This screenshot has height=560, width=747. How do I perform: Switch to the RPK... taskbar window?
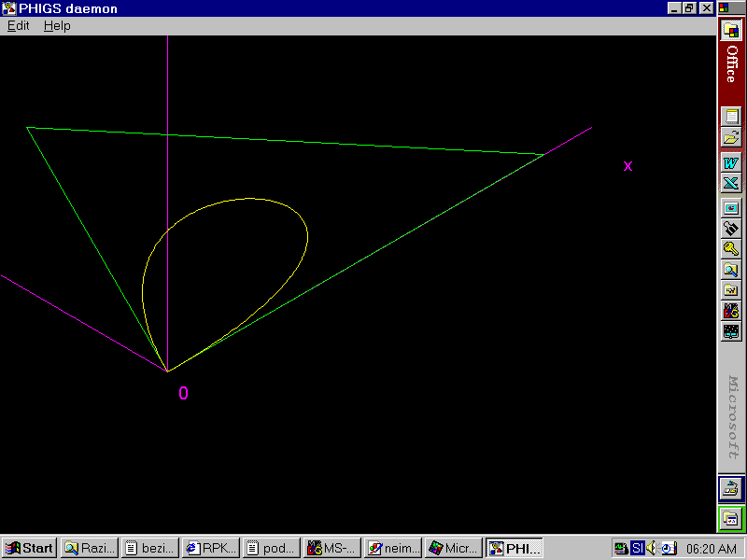(211, 548)
